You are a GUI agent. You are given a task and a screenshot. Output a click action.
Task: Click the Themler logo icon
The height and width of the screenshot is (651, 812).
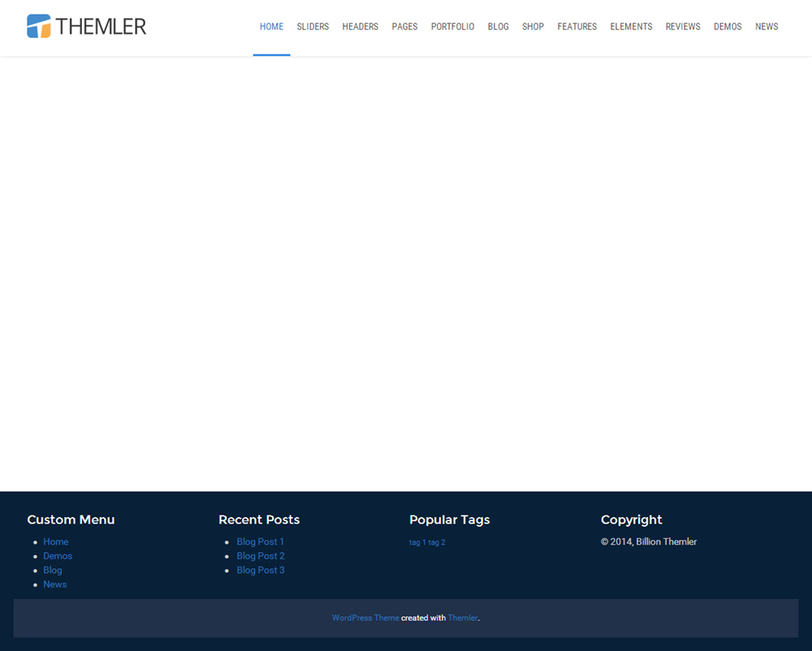pyautogui.click(x=39, y=27)
